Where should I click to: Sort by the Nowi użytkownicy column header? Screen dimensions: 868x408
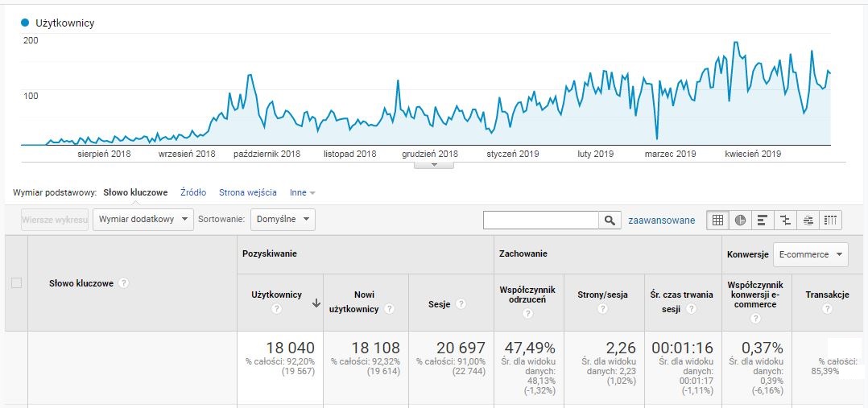[x=353, y=302]
